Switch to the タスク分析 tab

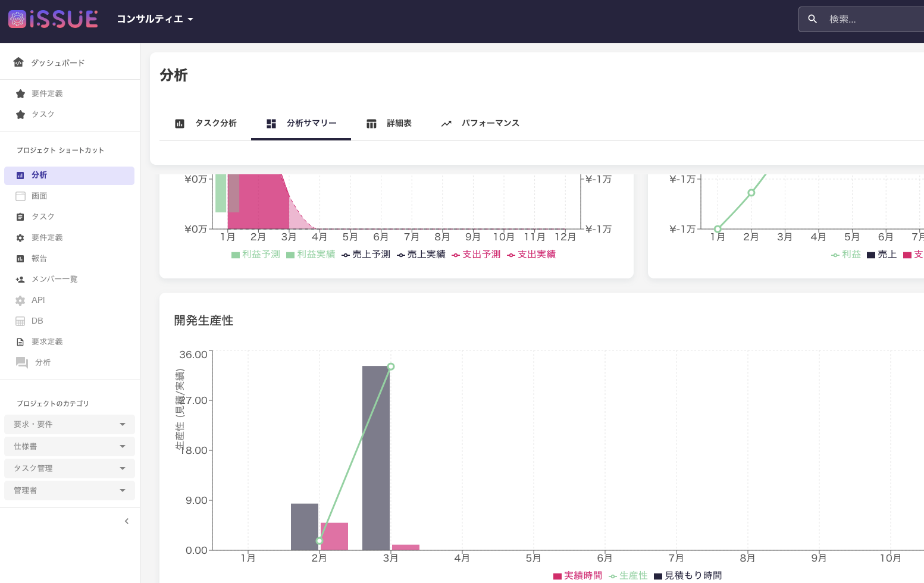[x=206, y=123]
